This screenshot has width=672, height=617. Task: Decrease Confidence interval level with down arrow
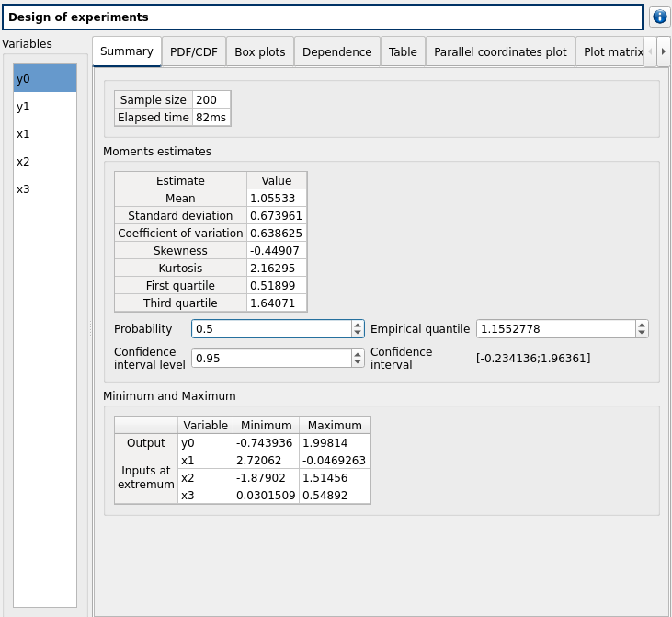click(x=358, y=362)
